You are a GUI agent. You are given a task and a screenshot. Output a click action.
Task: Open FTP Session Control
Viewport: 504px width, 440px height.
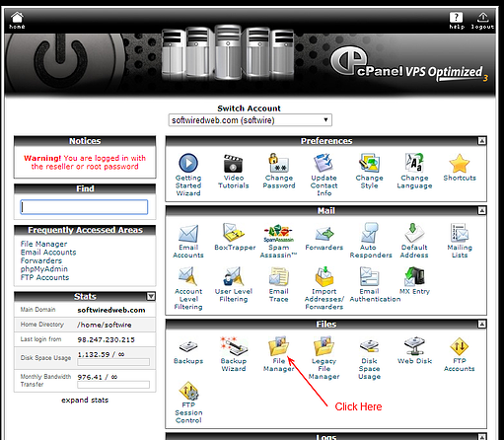[188, 391]
